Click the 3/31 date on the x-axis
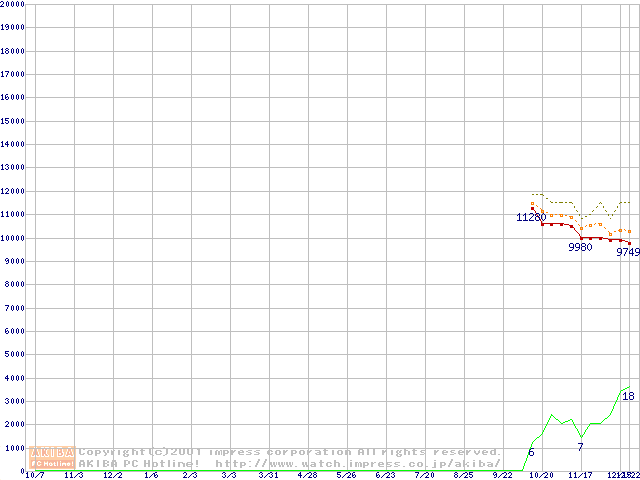Image resolution: width=640 pixels, height=480 pixels. (268, 475)
